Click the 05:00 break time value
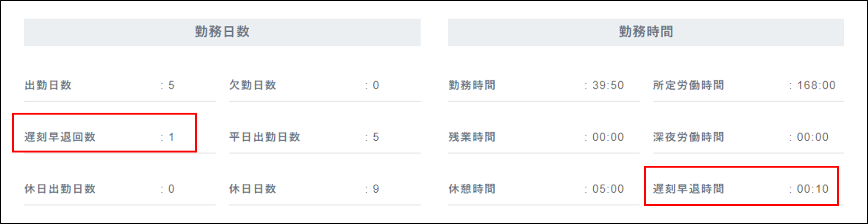Screen dimensions: 868x224 (608, 189)
